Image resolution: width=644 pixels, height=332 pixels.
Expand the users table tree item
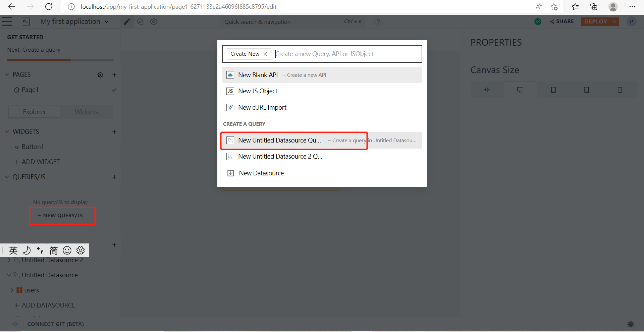pyautogui.click(x=12, y=290)
